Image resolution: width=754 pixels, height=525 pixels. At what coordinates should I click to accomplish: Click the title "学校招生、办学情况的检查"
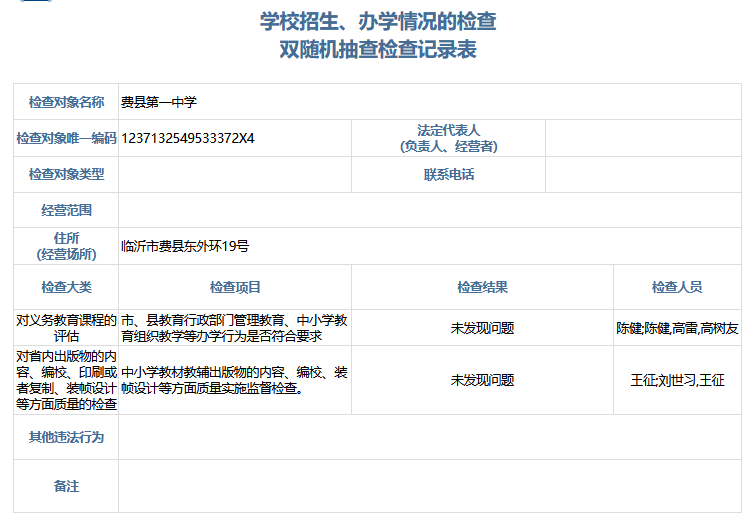pos(378,21)
